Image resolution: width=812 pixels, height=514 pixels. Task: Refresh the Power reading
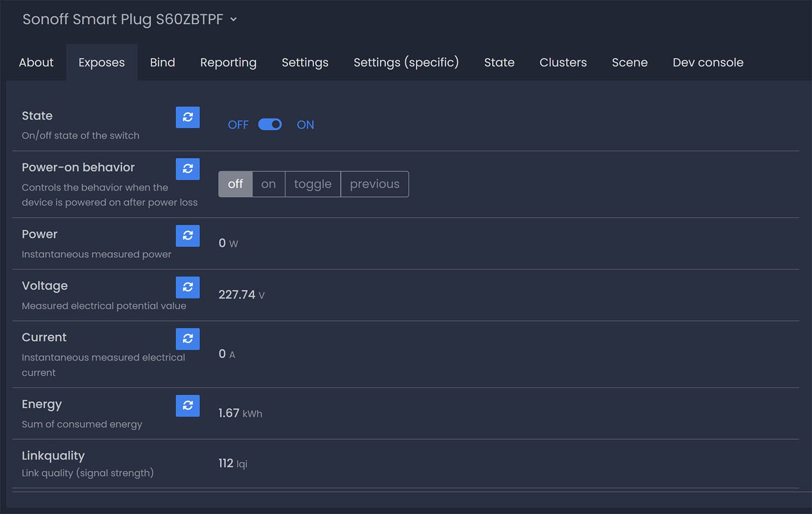(187, 236)
